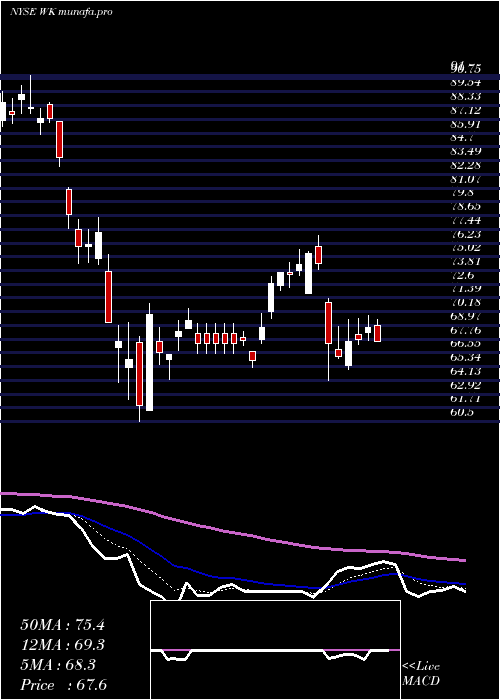Image resolution: width=500 pixels, height=700 pixels.
Task: Click the <<Live MACD label
Action: pos(421,674)
